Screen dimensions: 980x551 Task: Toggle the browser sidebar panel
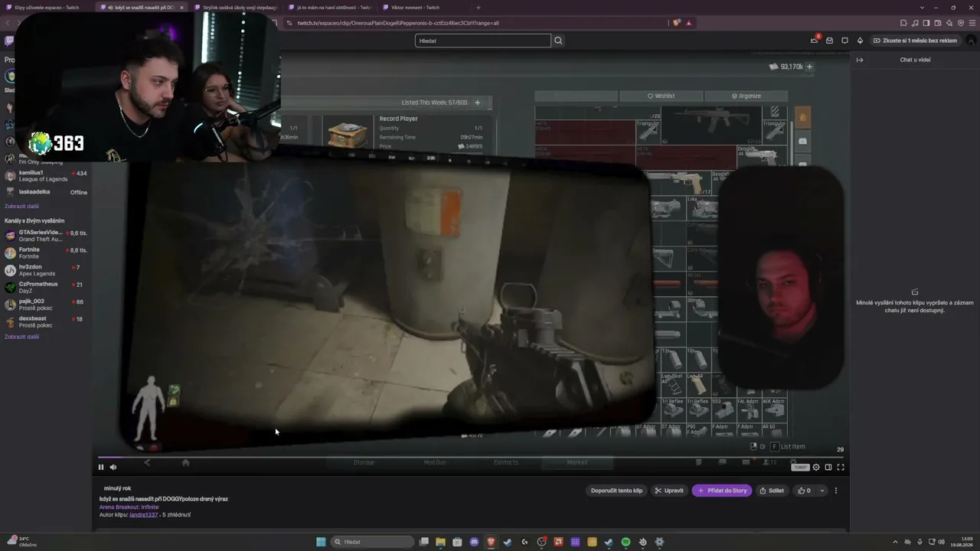(926, 23)
